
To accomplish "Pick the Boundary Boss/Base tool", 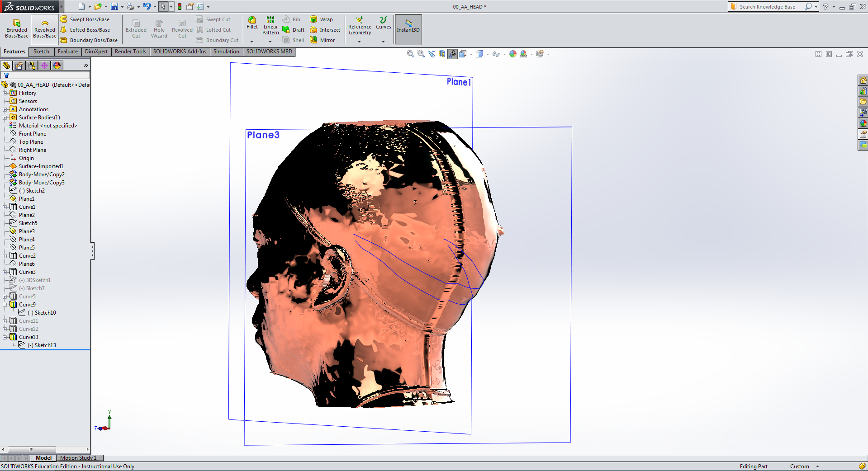I will pyautogui.click(x=89, y=40).
